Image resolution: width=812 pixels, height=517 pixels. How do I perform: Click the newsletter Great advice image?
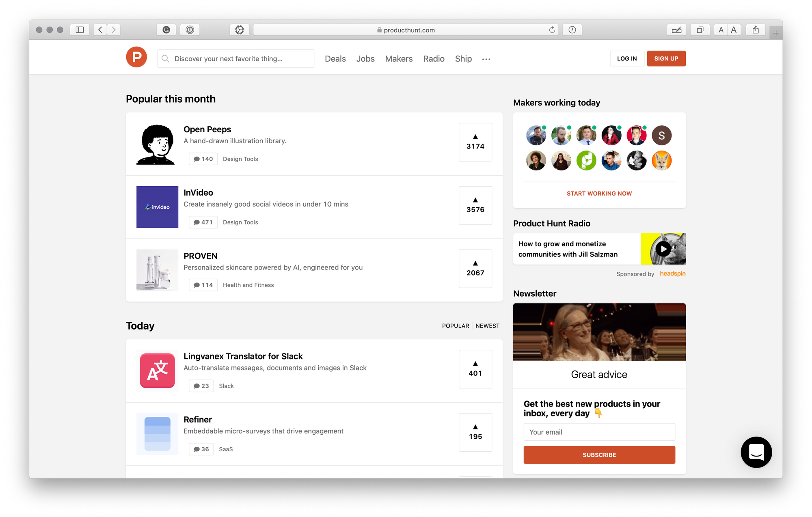tap(599, 332)
